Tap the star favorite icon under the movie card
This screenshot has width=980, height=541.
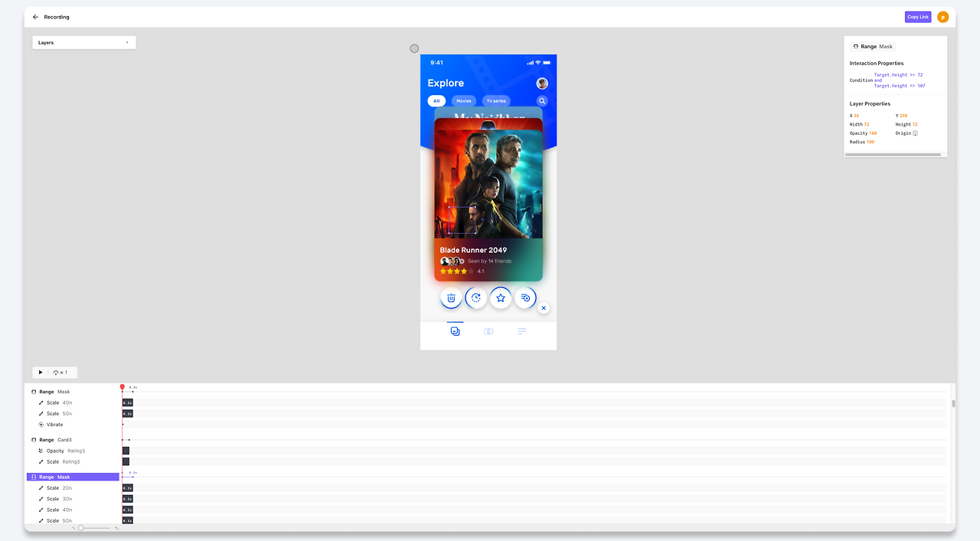coord(501,297)
